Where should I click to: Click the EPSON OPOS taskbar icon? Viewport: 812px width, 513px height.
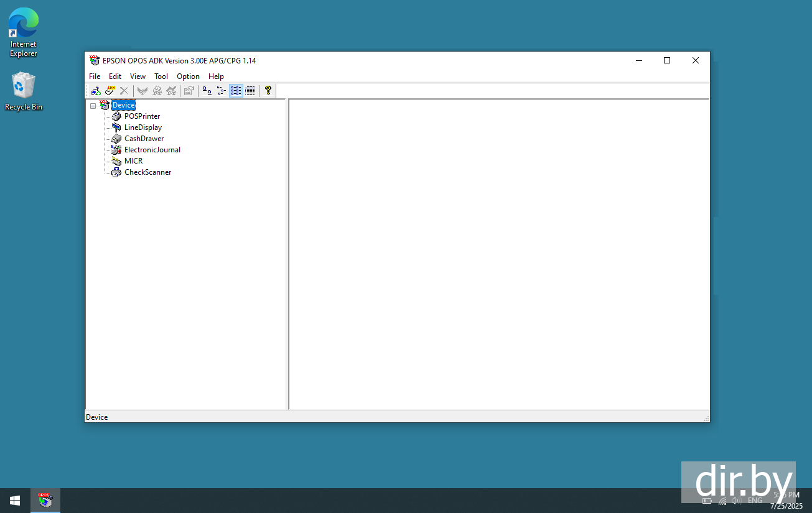point(45,501)
